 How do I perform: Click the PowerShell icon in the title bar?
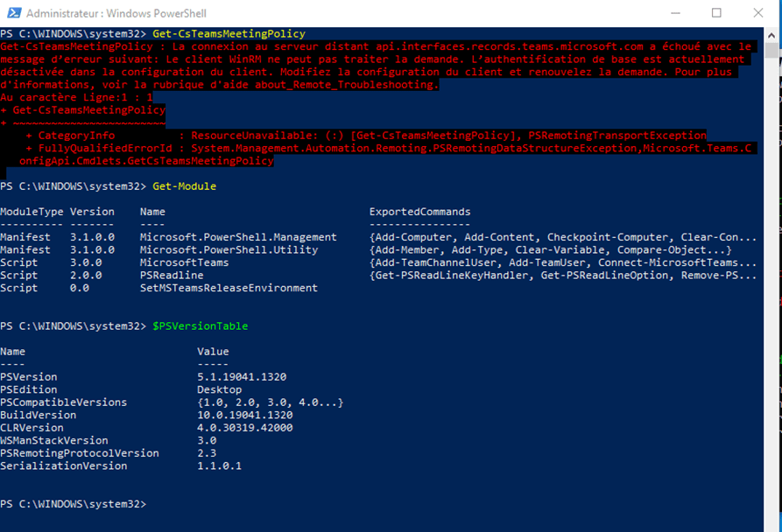13,13
